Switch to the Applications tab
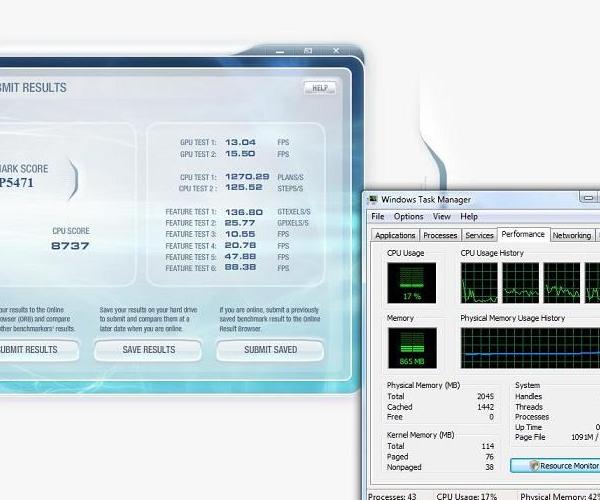The height and width of the screenshot is (500, 600). tap(395, 235)
